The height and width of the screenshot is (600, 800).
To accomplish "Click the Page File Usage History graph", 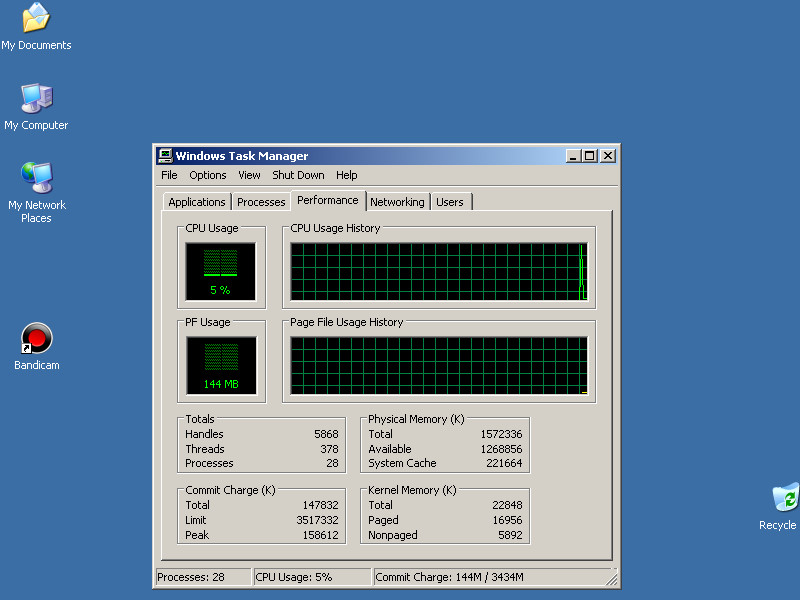I will [x=439, y=365].
